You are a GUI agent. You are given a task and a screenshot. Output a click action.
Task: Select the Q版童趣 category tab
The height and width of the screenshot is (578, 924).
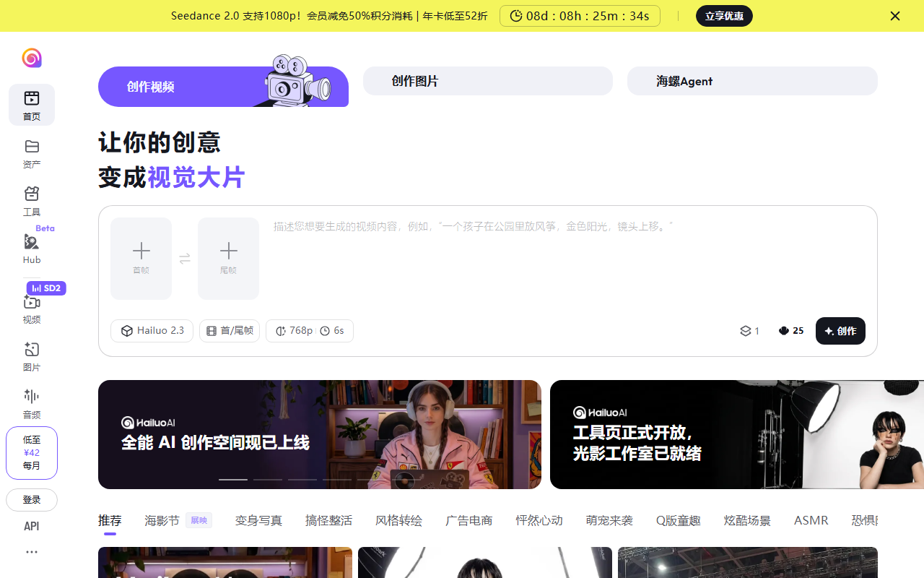tap(679, 520)
